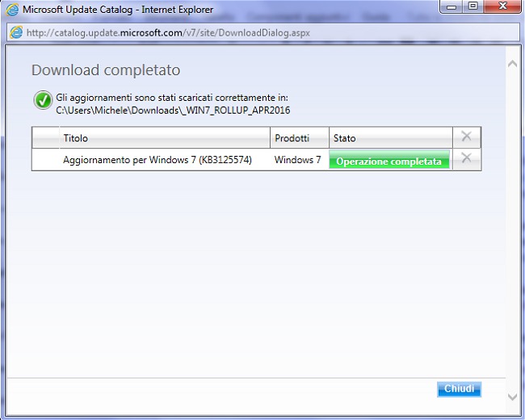Select Aggiornamento per Windows 7 (KB3125574) title
Viewport: 525px width, 420px height.
[x=157, y=160]
